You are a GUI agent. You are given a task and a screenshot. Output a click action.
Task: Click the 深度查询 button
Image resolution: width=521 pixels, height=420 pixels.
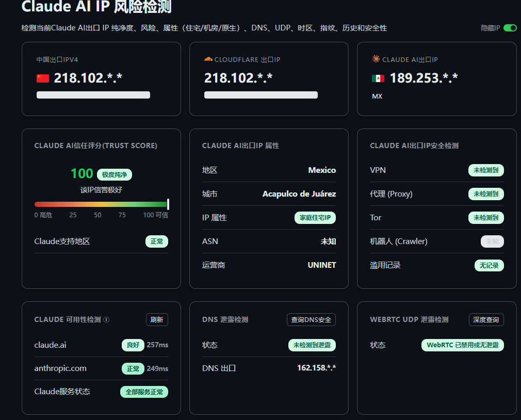tap(486, 320)
